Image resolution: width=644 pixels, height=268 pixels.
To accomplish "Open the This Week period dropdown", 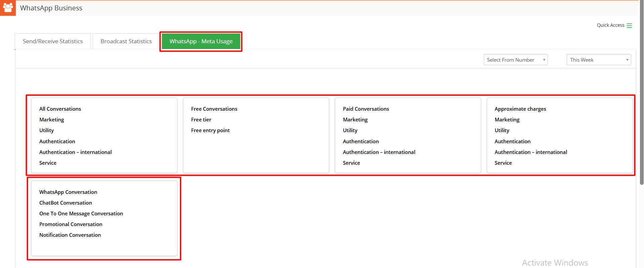I will tap(599, 60).
